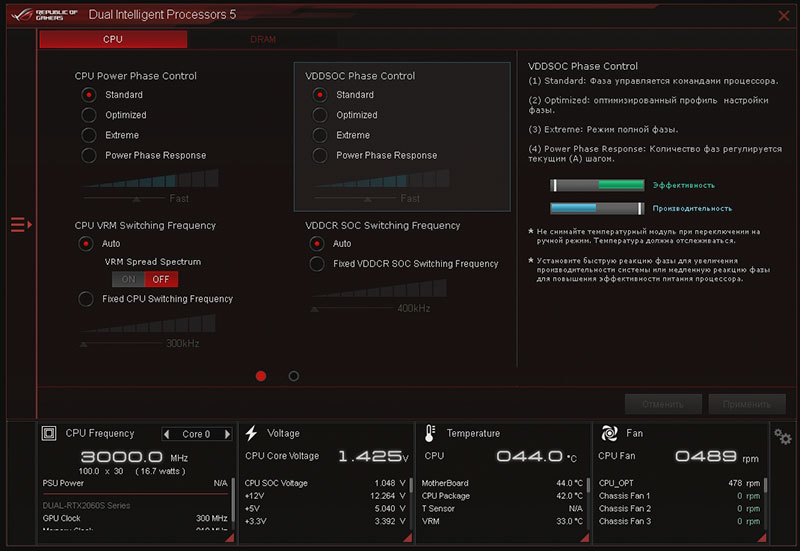Screen dimensions: 800x551
Task: Click the PSU Power row
Action: point(135,483)
